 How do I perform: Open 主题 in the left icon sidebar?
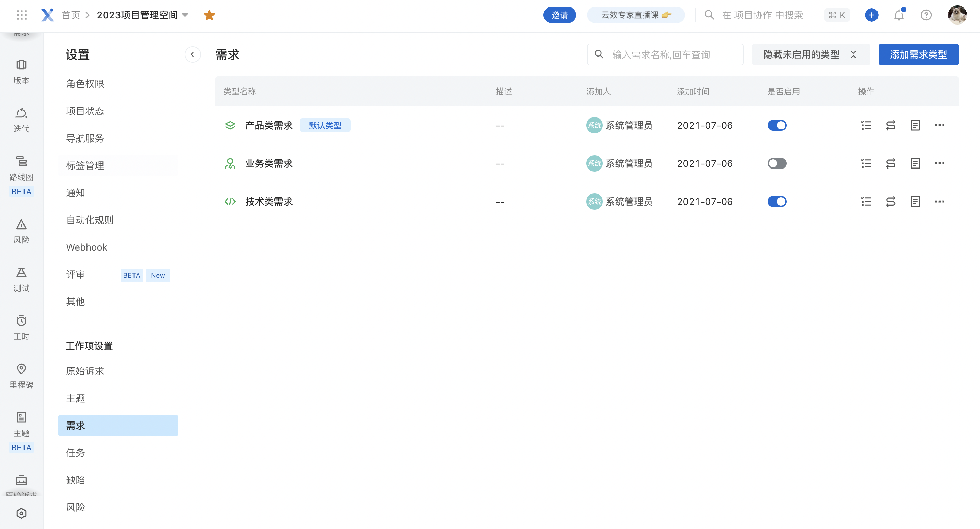[x=21, y=431]
